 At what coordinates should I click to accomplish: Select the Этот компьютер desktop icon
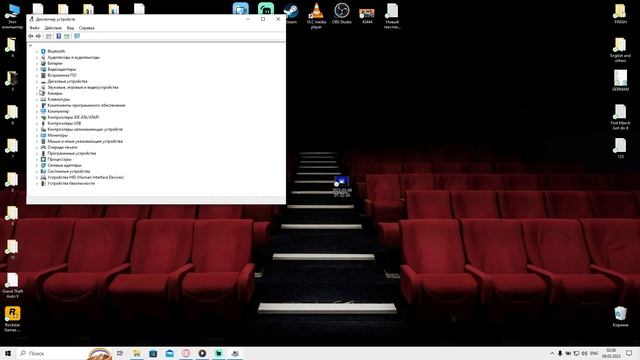coord(12,16)
